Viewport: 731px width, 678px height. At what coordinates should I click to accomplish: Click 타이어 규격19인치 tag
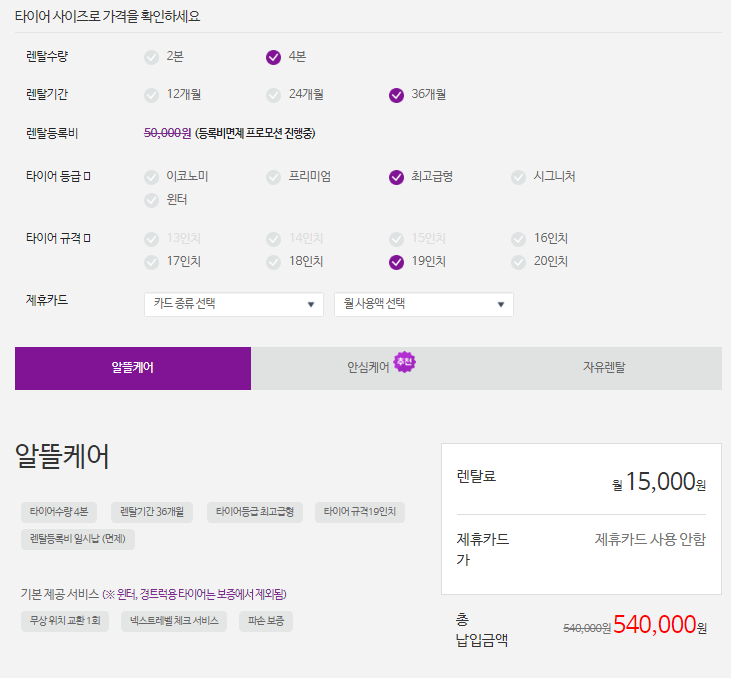[360, 512]
